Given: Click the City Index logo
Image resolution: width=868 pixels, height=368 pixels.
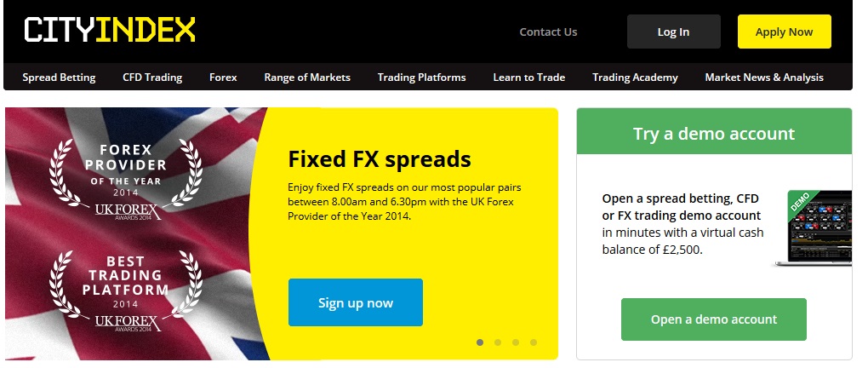Looking at the screenshot, I should point(110,30).
